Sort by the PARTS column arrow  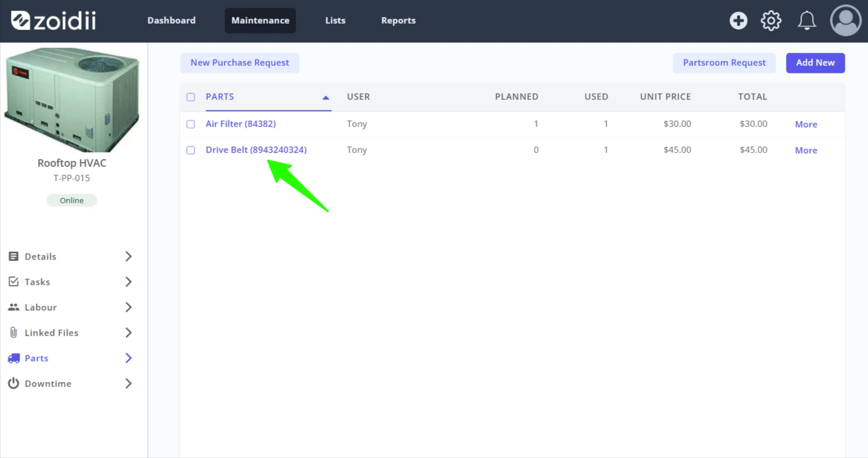326,98
